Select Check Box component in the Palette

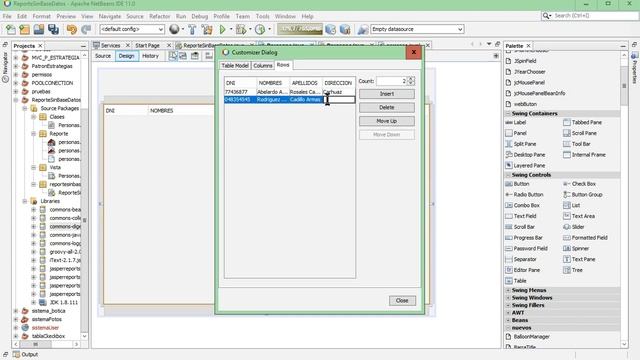579,184
